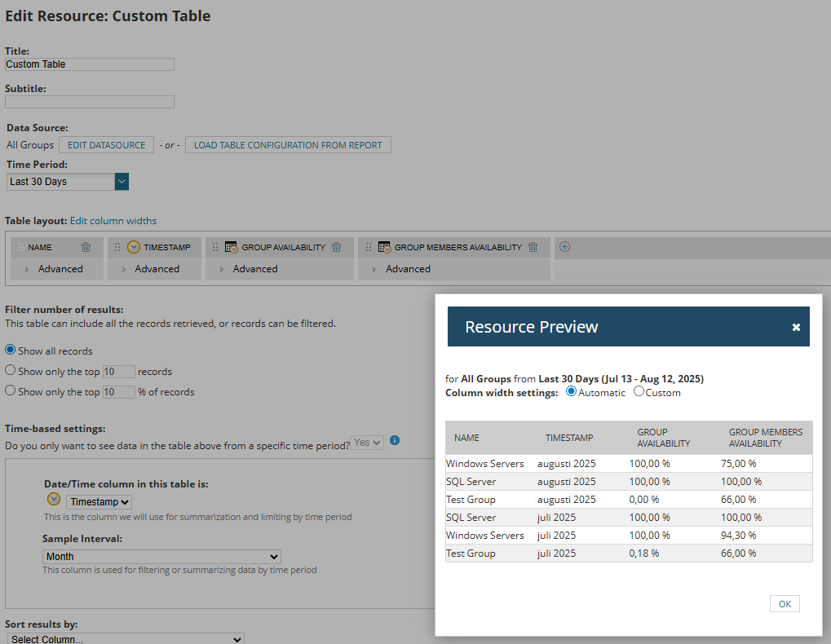Select Show only the top records option
The width and height of the screenshot is (831, 644).
10,369
